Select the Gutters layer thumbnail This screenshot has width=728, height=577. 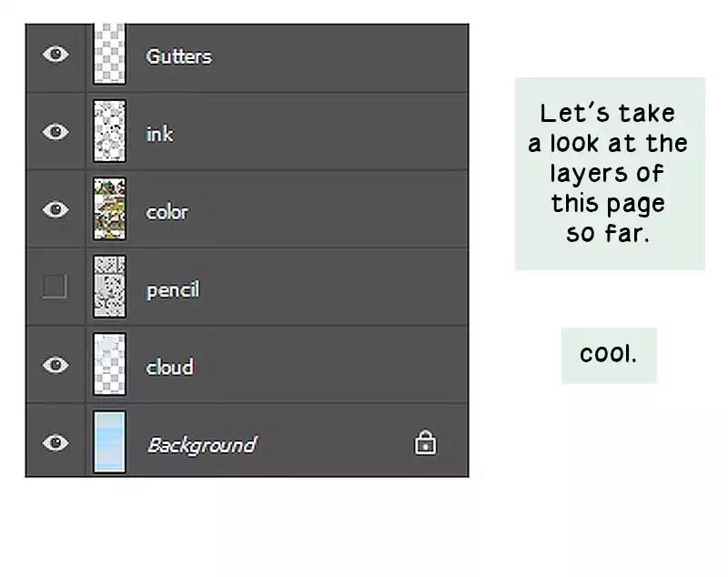[x=110, y=56]
